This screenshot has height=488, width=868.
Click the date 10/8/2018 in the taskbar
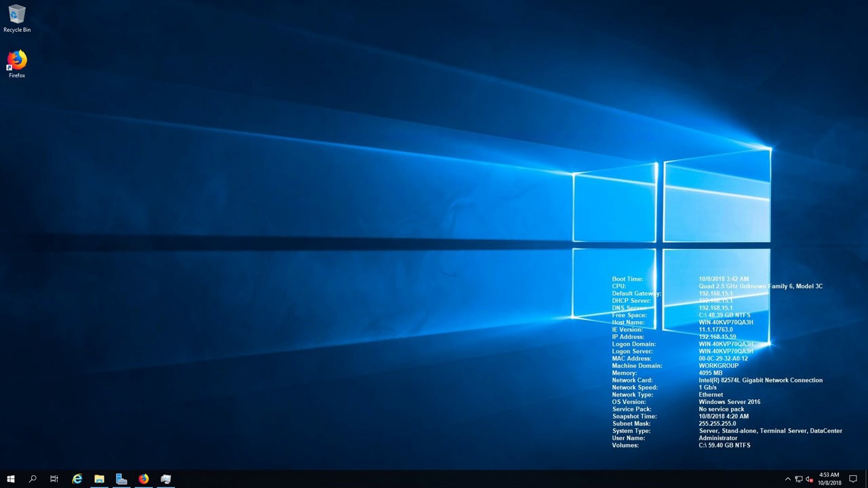tap(829, 483)
